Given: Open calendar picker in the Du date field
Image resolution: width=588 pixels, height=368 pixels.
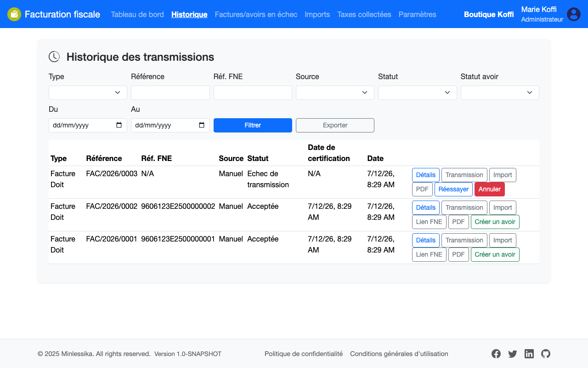Looking at the screenshot, I should pyautogui.click(x=119, y=125).
